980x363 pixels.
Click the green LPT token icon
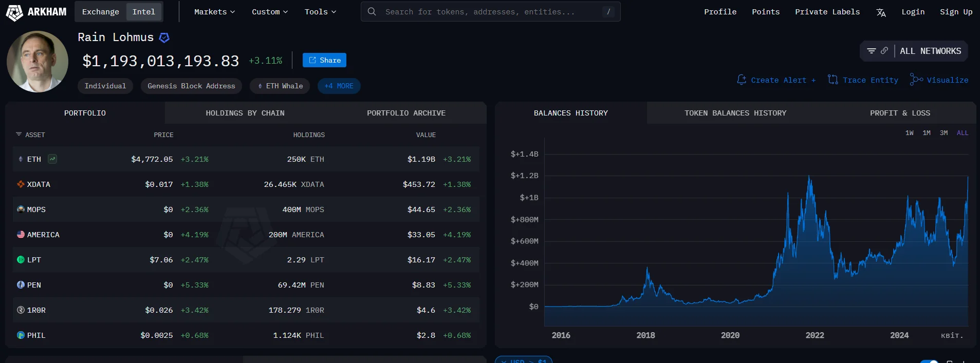point(21,260)
